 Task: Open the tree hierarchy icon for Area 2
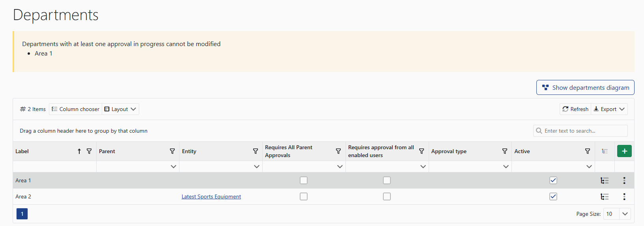click(605, 196)
